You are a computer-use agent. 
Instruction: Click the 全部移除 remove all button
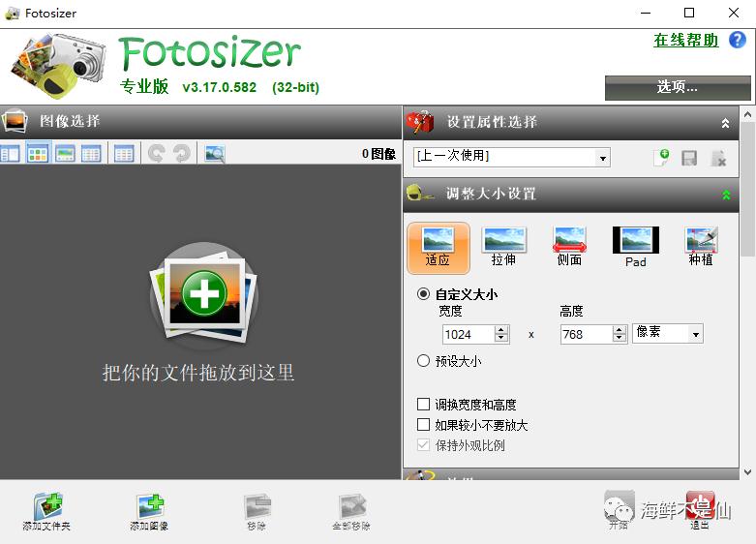pyautogui.click(x=351, y=512)
